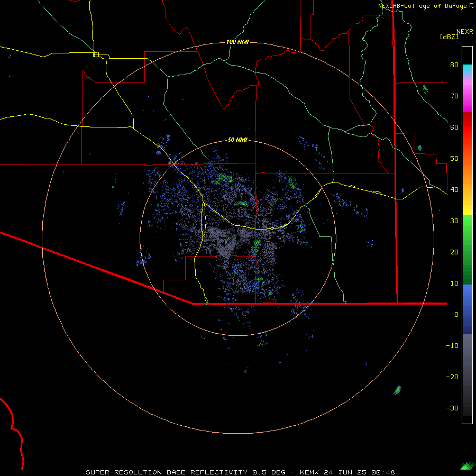Click the 100 NMI range ring label
The image size is (476, 476).
pos(237,42)
